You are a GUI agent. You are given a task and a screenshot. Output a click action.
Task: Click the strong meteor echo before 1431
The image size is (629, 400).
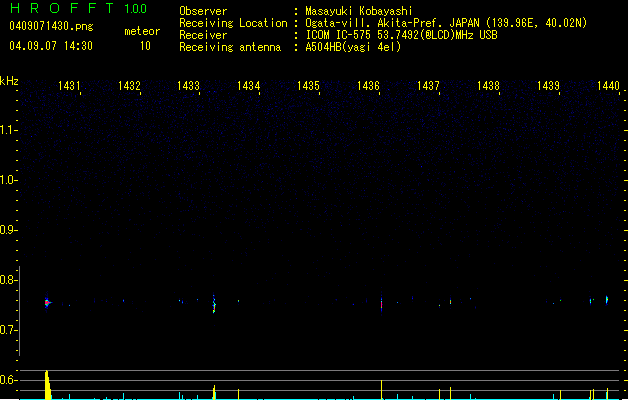[x=47, y=303]
